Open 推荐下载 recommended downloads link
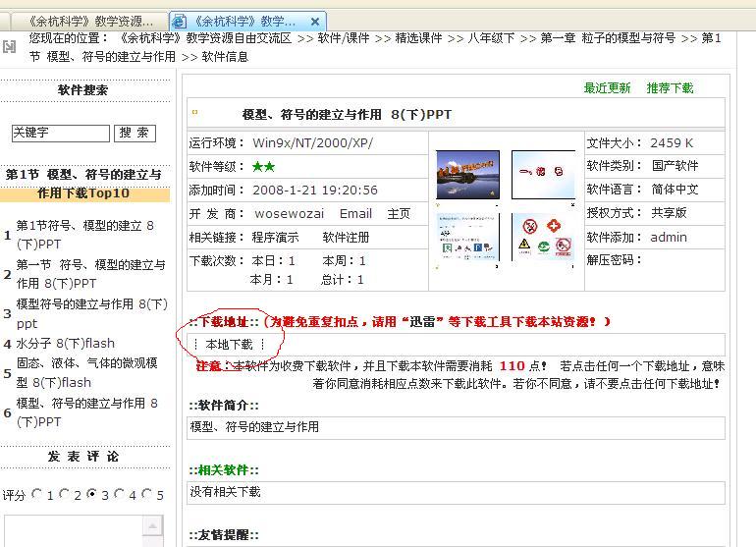This screenshot has width=756, height=547. point(670,88)
